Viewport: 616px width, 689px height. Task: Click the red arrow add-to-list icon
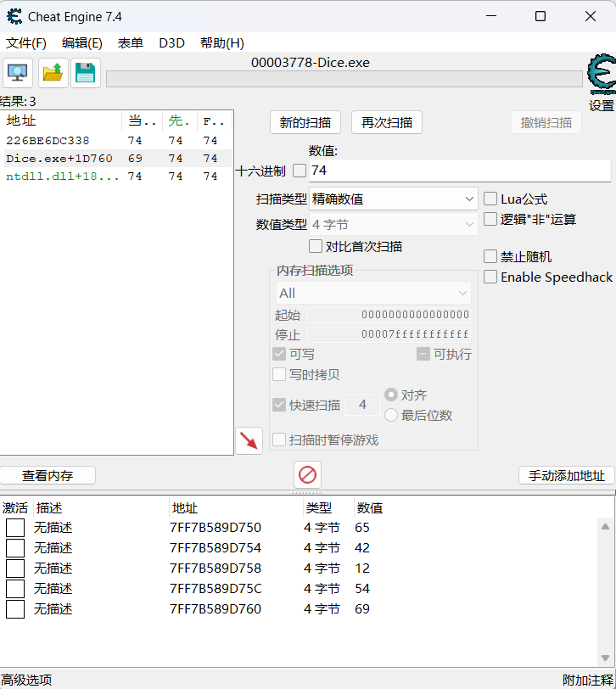(249, 440)
